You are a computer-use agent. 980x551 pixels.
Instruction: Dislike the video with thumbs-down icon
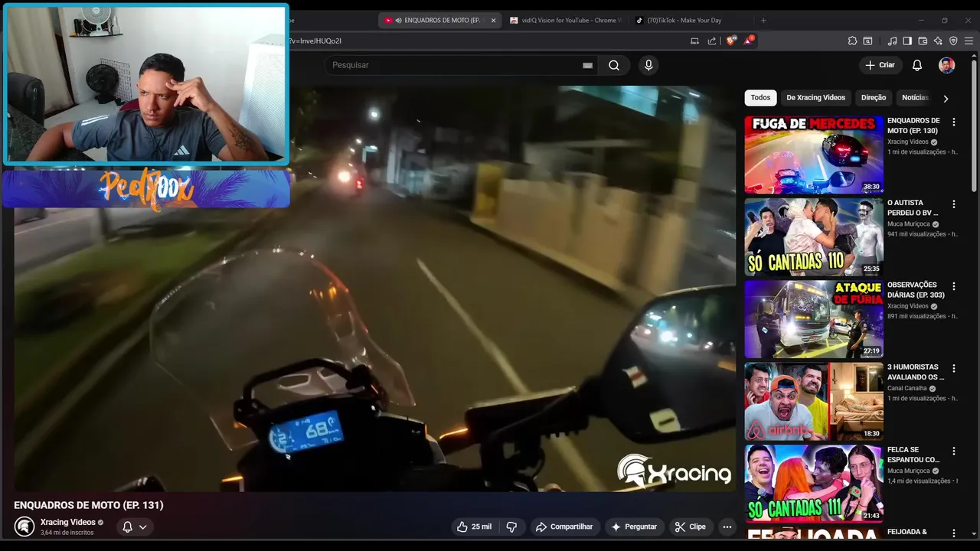[511, 527]
